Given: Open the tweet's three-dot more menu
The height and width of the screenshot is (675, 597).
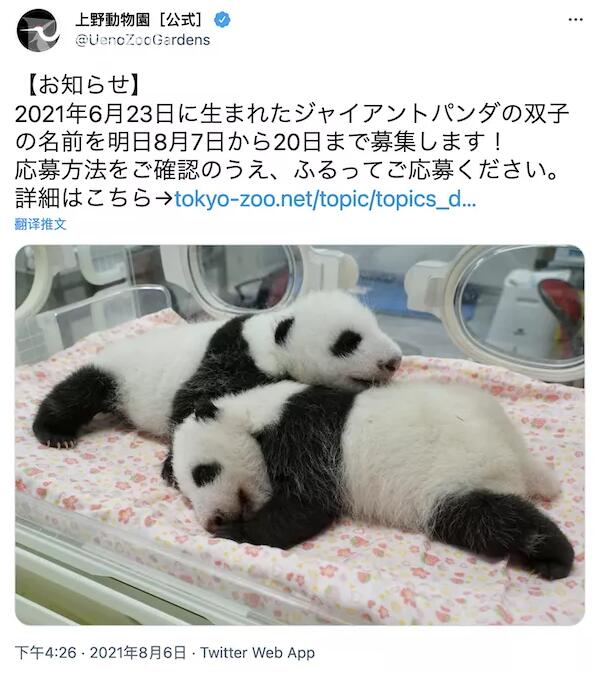Looking at the screenshot, I should point(575,20).
